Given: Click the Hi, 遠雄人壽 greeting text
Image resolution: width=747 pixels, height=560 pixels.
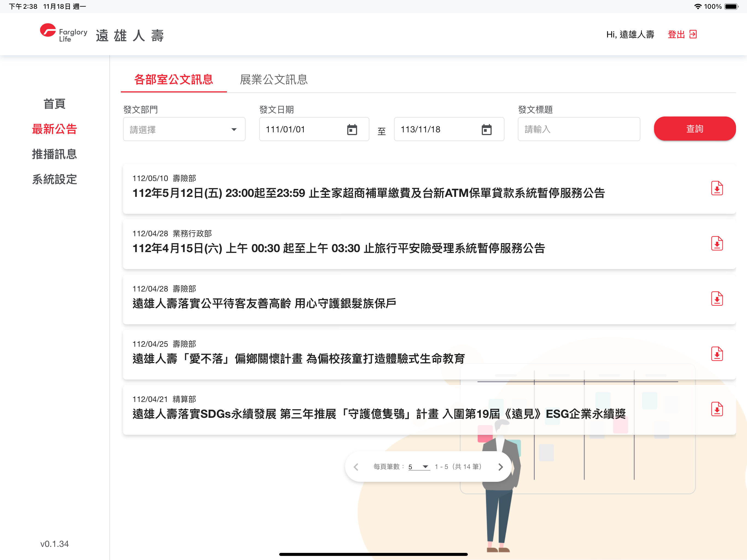Looking at the screenshot, I should tap(630, 34).
